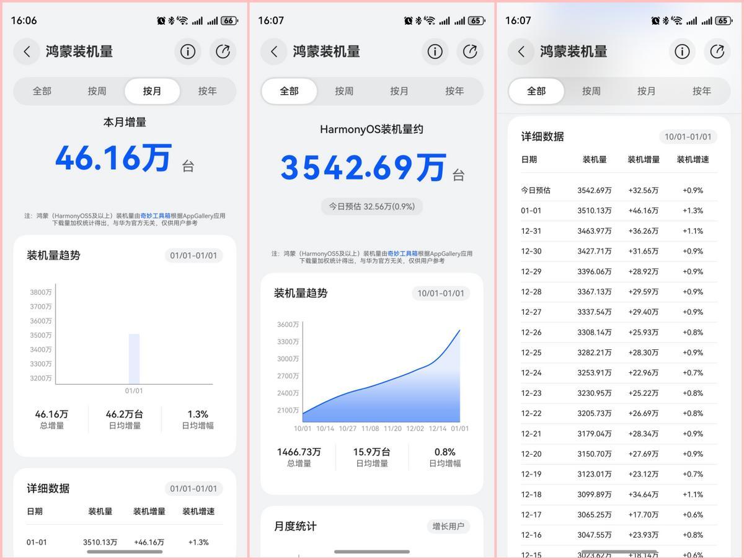Tap 3282.21万 in the 12-25 row

[x=594, y=352]
